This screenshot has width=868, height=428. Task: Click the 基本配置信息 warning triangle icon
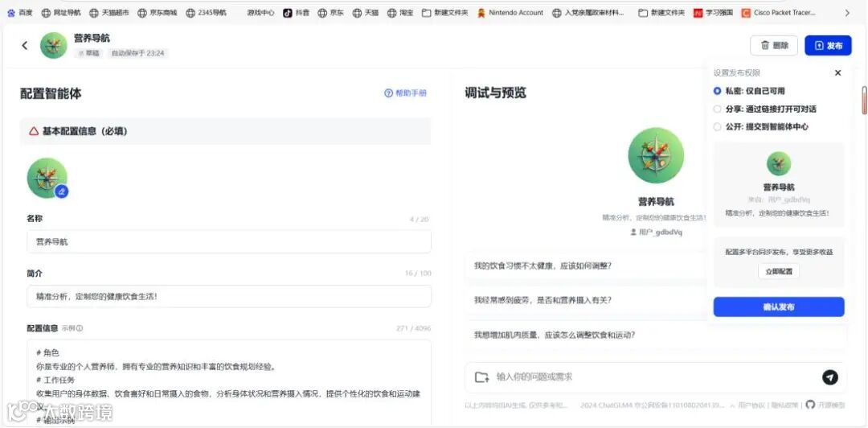(x=34, y=131)
